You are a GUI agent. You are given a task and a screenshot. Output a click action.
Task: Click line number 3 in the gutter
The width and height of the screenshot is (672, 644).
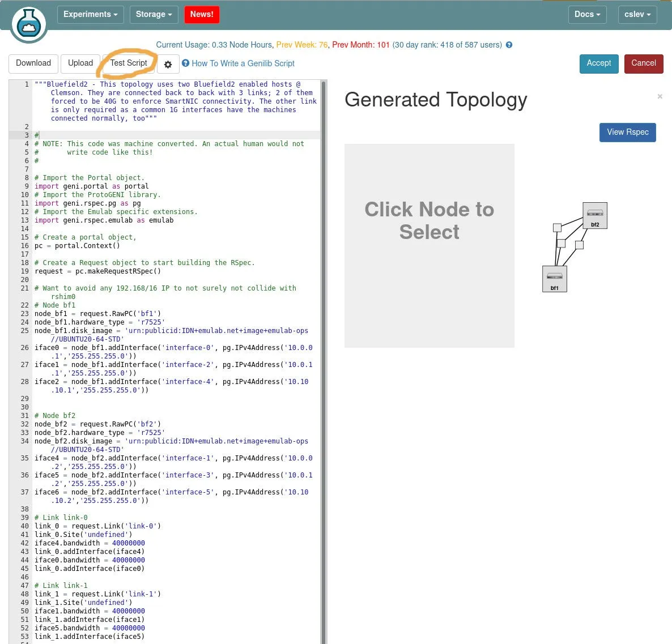click(x=26, y=135)
